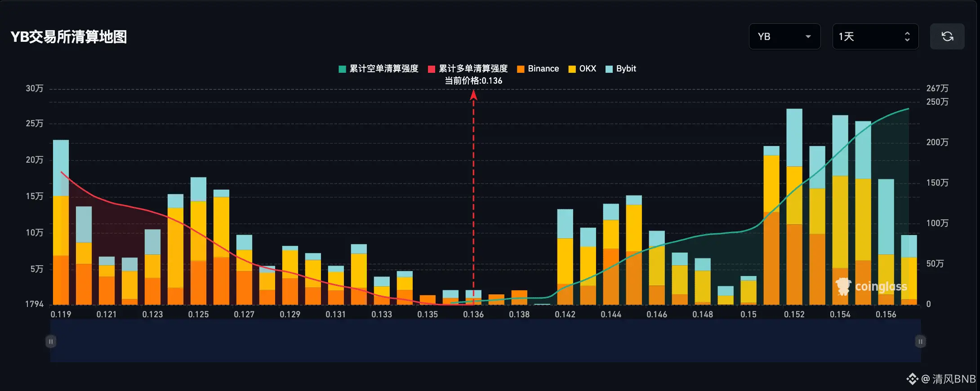This screenshot has width=980, height=391.
Task: Toggle the Bybit legend entry
Action: click(621, 69)
